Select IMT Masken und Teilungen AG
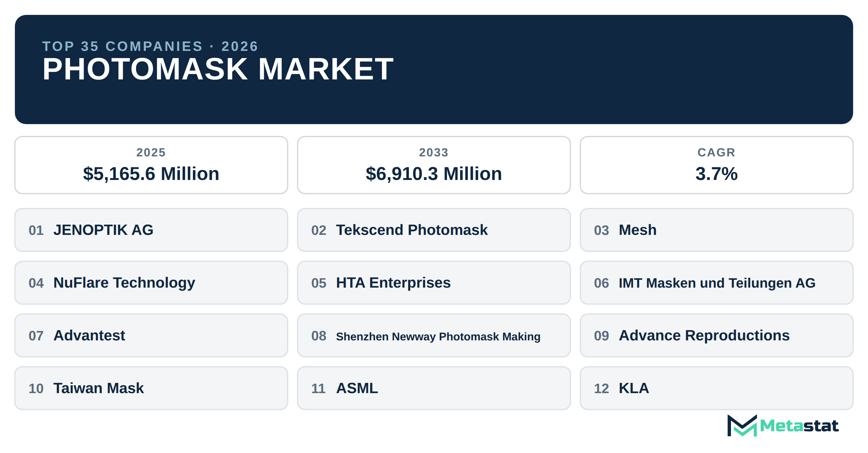This screenshot has width=868, height=453. (717, 283)
